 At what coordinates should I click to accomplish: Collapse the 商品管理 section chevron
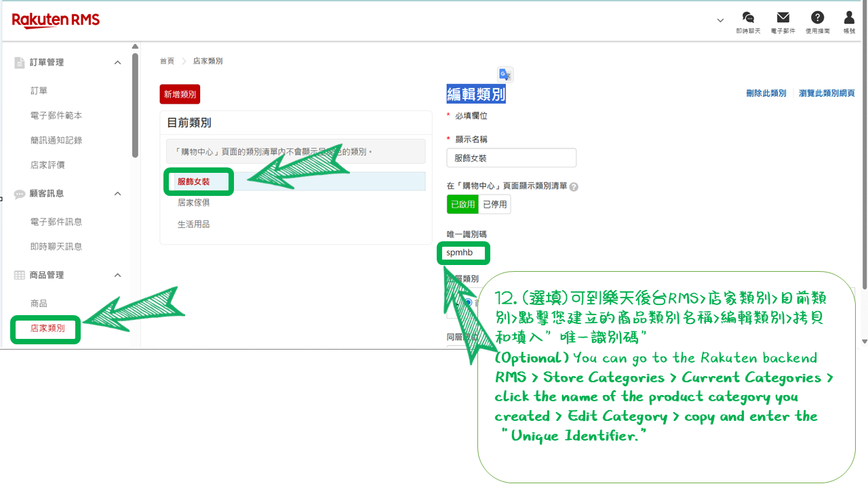click(x=117, y=275)
